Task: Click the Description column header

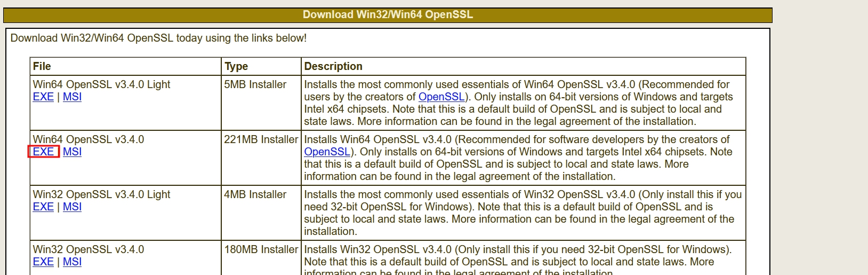Action: coord(524,66)
